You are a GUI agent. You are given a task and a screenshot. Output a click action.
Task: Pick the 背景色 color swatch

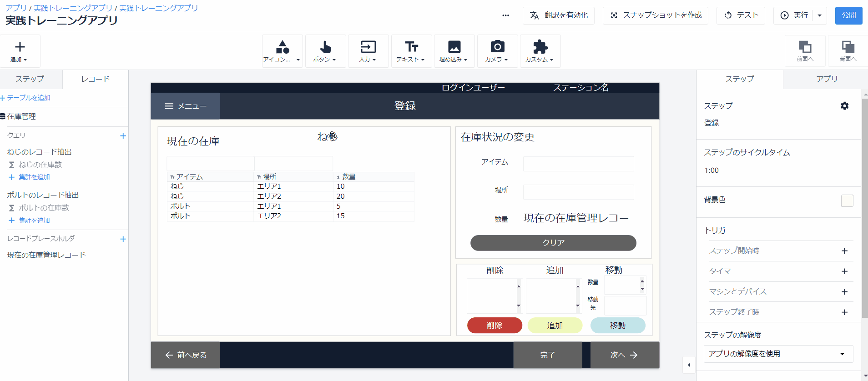pos(847,201)
